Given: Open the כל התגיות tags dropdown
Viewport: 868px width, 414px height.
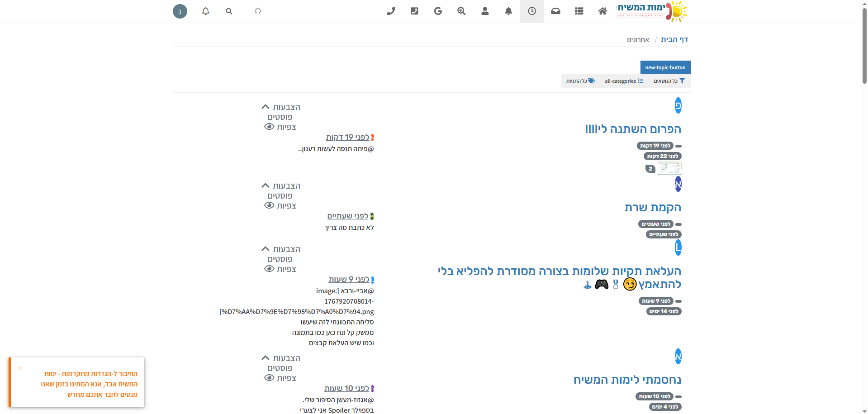Looking at the screenshot, I should pyautogui.click(x=580, y=81).
